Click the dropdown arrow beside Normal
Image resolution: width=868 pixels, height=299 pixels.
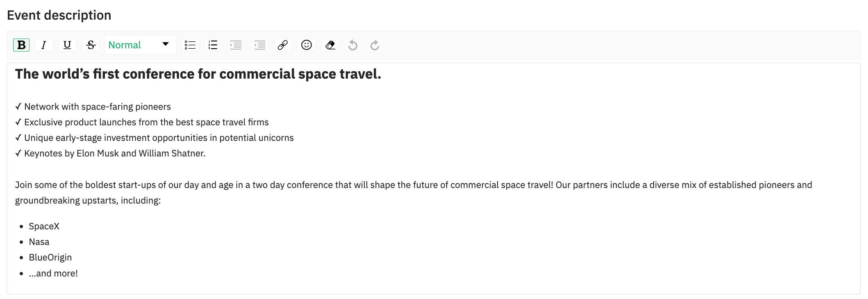166,44
